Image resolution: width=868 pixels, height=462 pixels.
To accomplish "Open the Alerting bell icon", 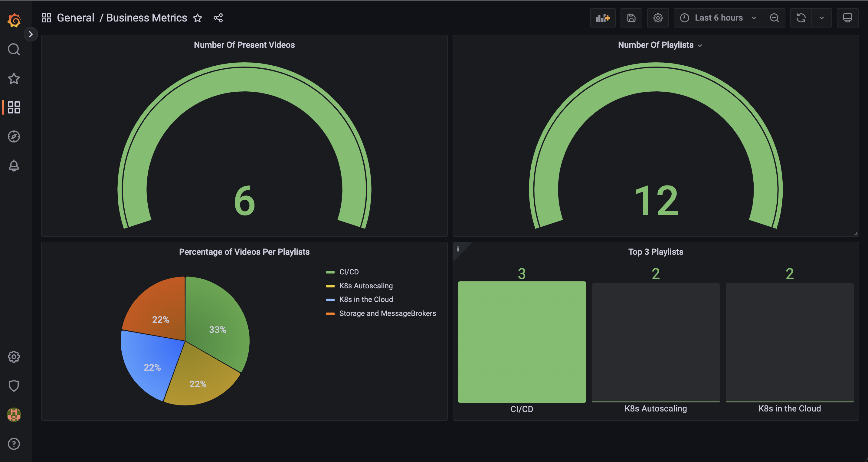I will point(14,165).
